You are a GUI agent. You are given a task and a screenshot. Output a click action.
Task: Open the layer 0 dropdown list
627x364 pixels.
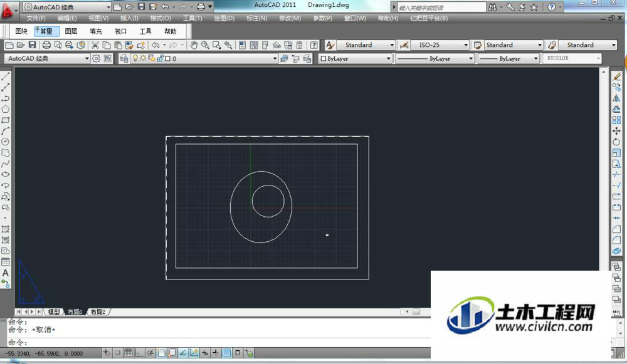tap(204, 59)
